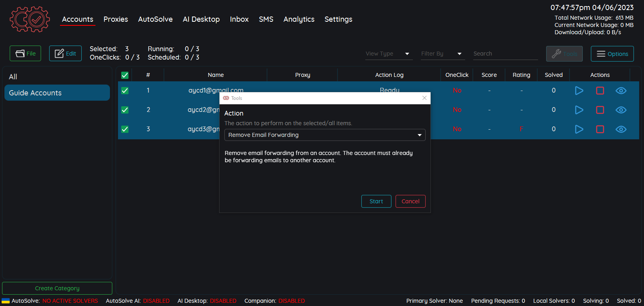Click into the Search field

(505, 54)
